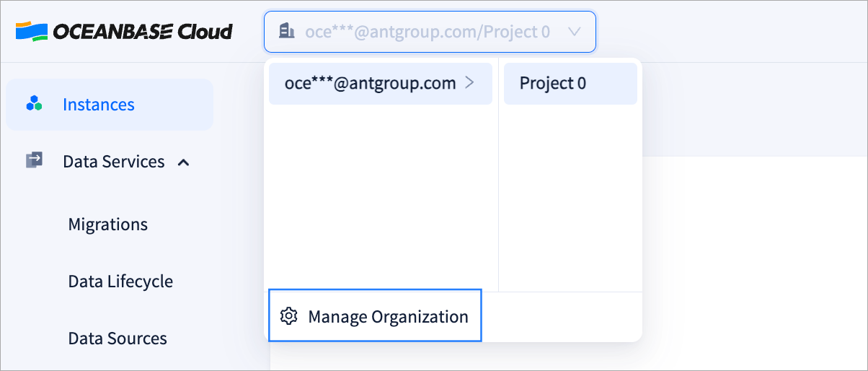Go to Instances in the sidebar

tap(98, 105)
